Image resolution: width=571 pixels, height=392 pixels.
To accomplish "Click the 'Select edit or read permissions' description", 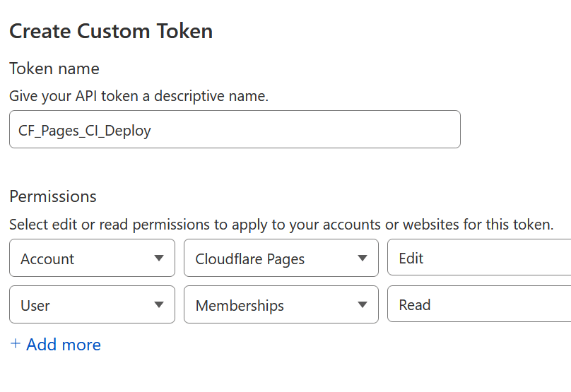I will pos(281,225).
